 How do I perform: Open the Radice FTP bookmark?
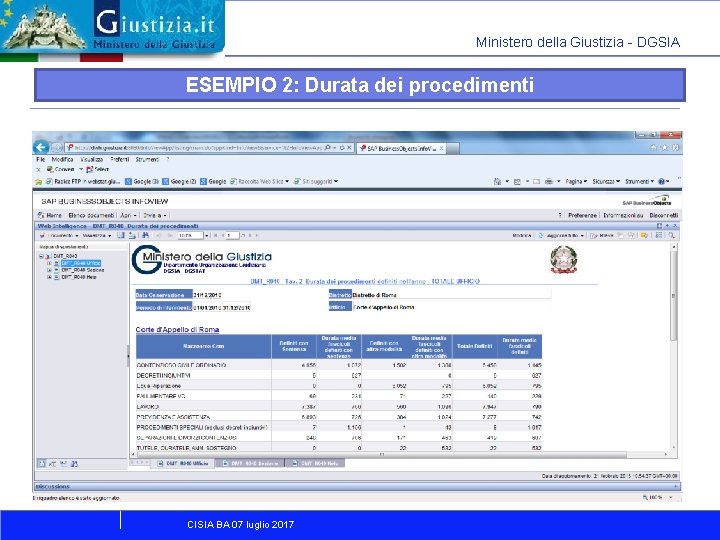point(83,182)
